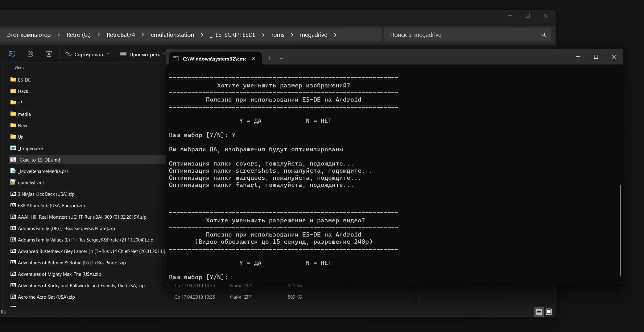Open new terminal tab with plus icon
This screenshot has height=332, width=644.
pos(270,58)
